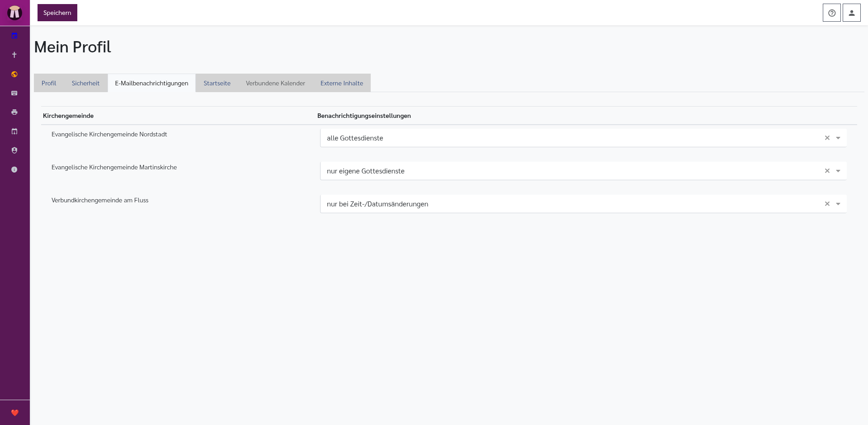
Task: Select the E-Mailbenachrichtigungen tab
Action: (x=151, y=83)
